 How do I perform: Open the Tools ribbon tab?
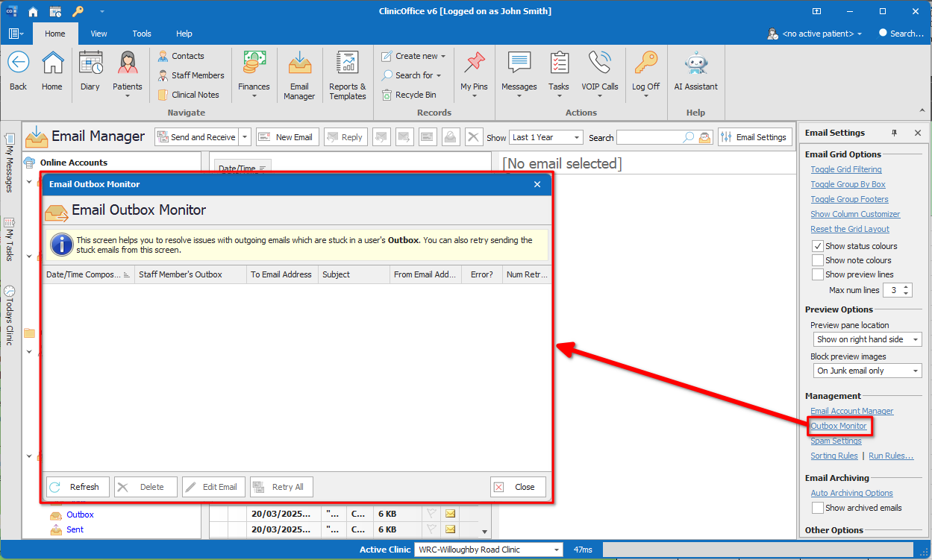(142, 34)
